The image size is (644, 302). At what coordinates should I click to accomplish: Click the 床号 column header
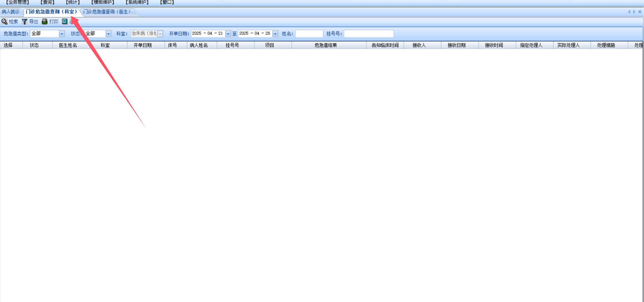pyautogui.click(x=176, y=45)
